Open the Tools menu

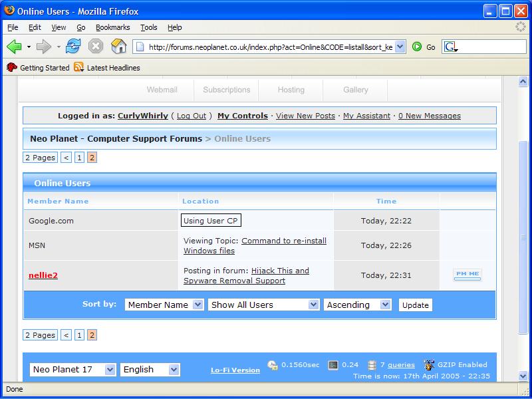pyautogui.click(x=148, y=27)
